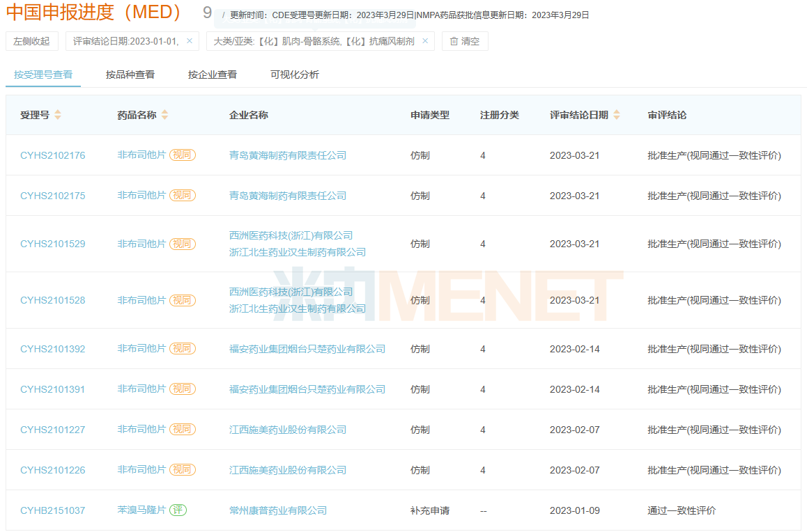Image resolution: width=807 pixels, height=532 pixels.
Task: Click 视同 badge in CYHS2101529 row
Action: tap(183, 244)
